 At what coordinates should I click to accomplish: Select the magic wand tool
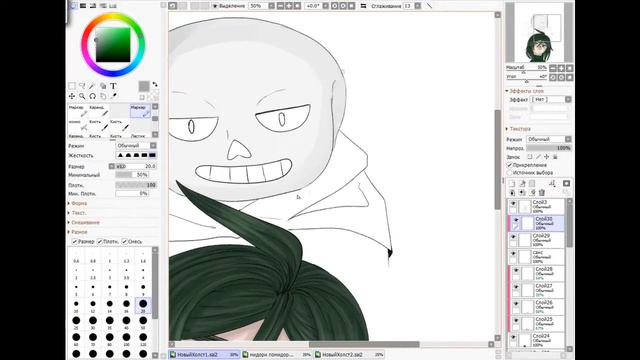pyautogui.click(x=92, y=86)
